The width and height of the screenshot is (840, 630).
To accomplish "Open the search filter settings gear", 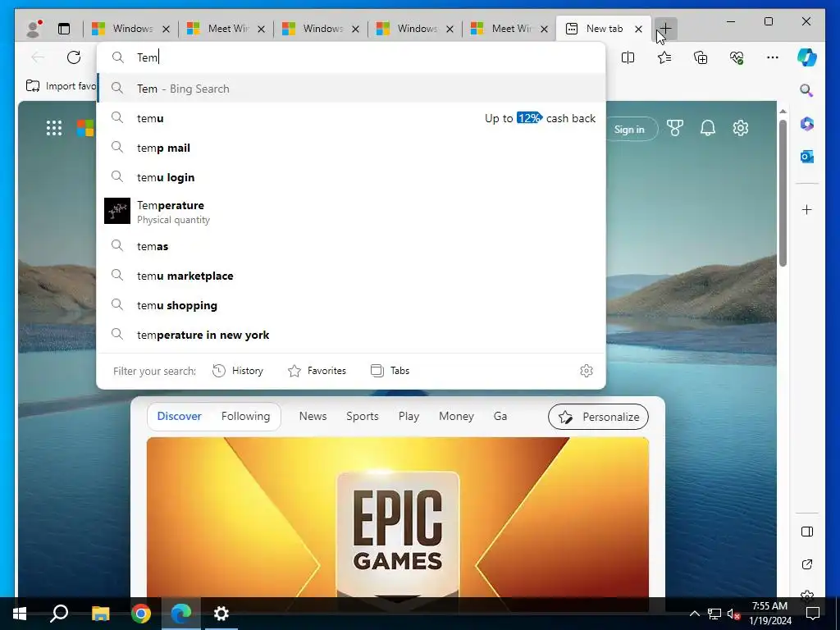I will (587, 371).
